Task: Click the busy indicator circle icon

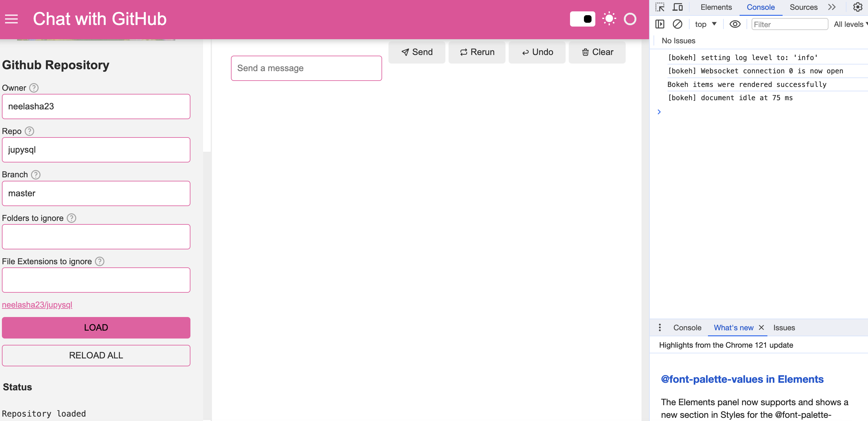Action: point(630,19)
